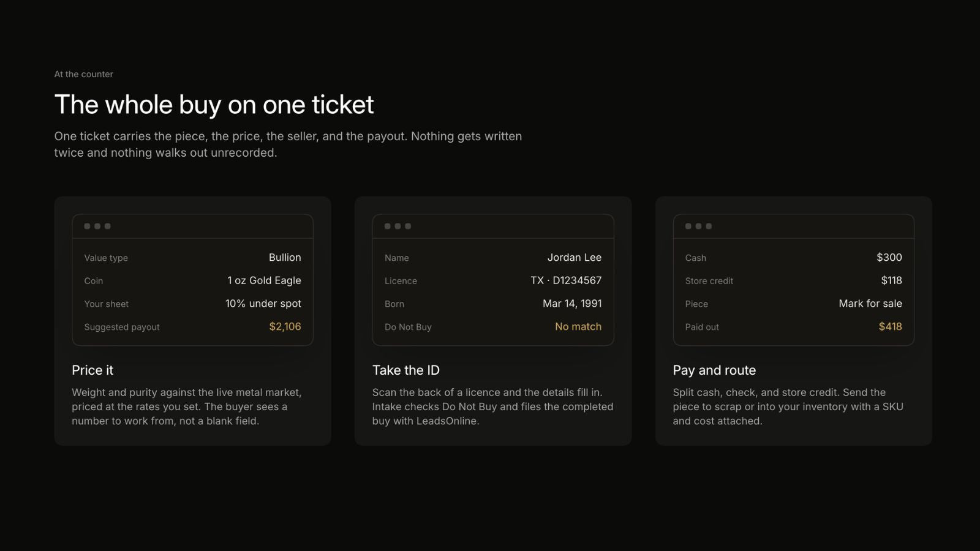
Task: Click The whole buy on one ticket headline
Action: tap(214, 105)
